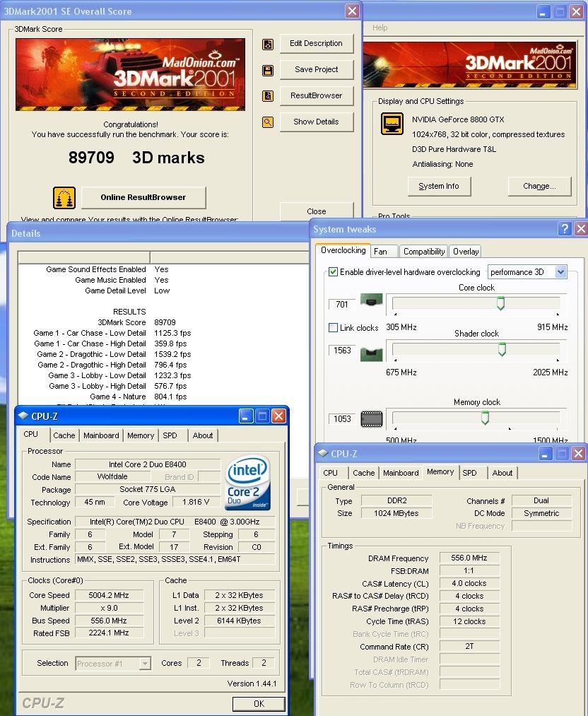Enable driver-level hardware overclocking checkbox
This screenshot has height=716, width=588.
tap(334, 272)
